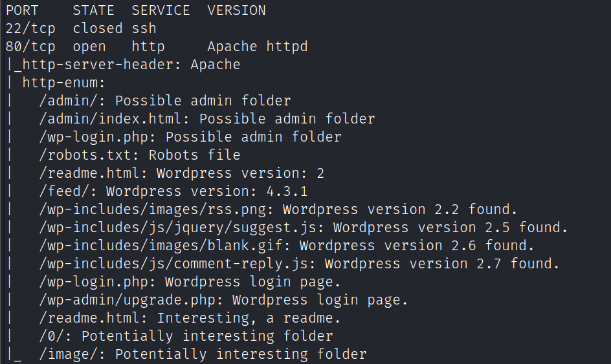Click the VERSION column header

(236, 10)
